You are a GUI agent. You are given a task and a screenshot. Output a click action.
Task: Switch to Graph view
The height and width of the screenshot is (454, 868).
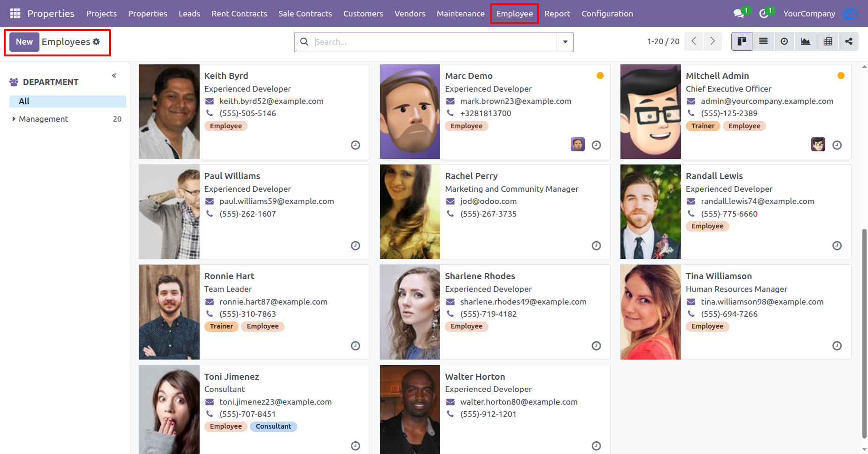(806, 41)
